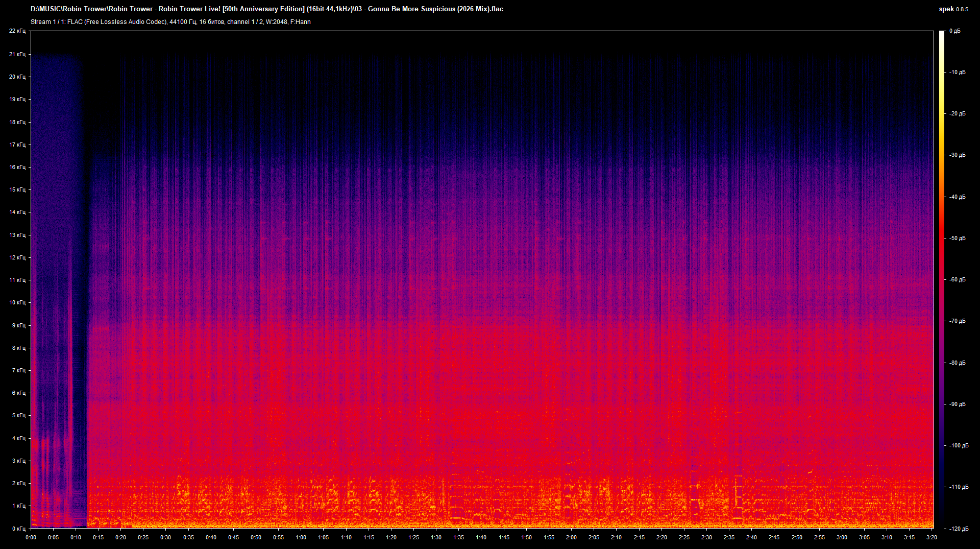Viewport: 980px width, 549px height.
Task: Click the 0:00 time axis marker
Action: point(31,537)
